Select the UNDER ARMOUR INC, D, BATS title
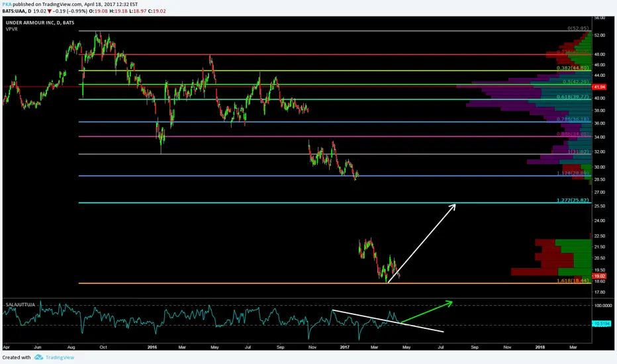 pos(40,23)
